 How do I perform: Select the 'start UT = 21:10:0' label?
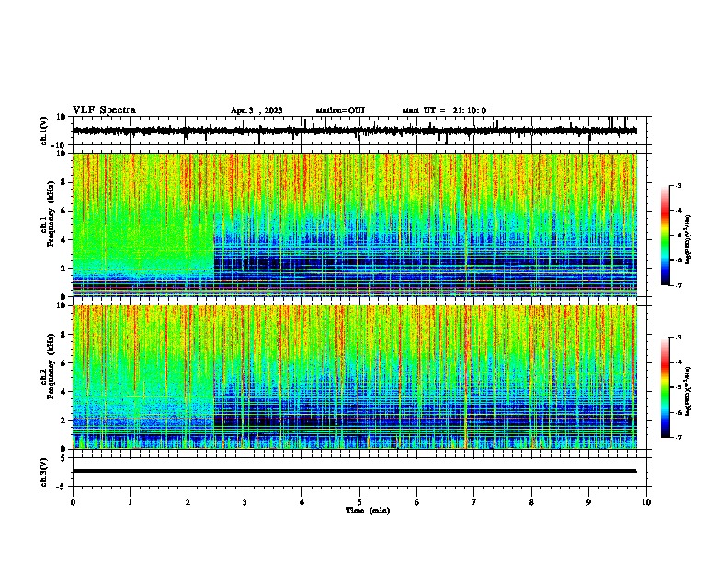point(444,110)
